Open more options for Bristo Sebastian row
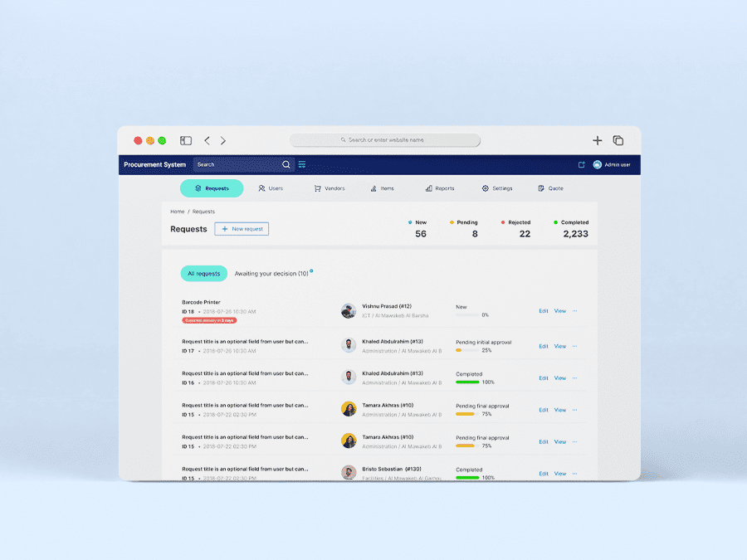747x560 pixels. click(x=575, y=474)
